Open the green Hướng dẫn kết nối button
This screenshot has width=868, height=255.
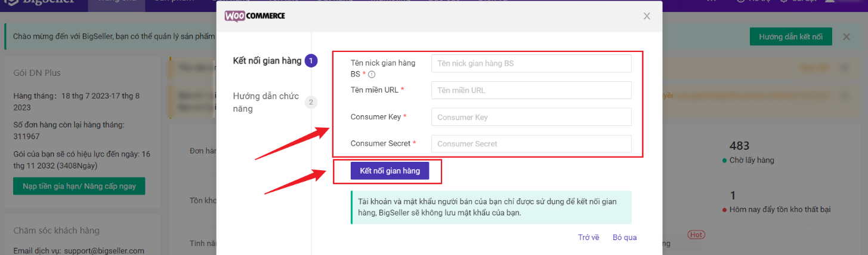pos(790,36)
